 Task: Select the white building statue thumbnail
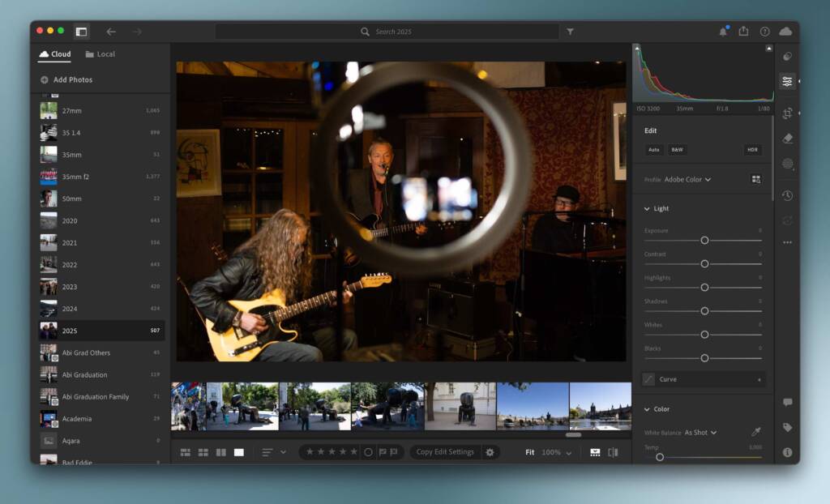[x=460, y=406]
